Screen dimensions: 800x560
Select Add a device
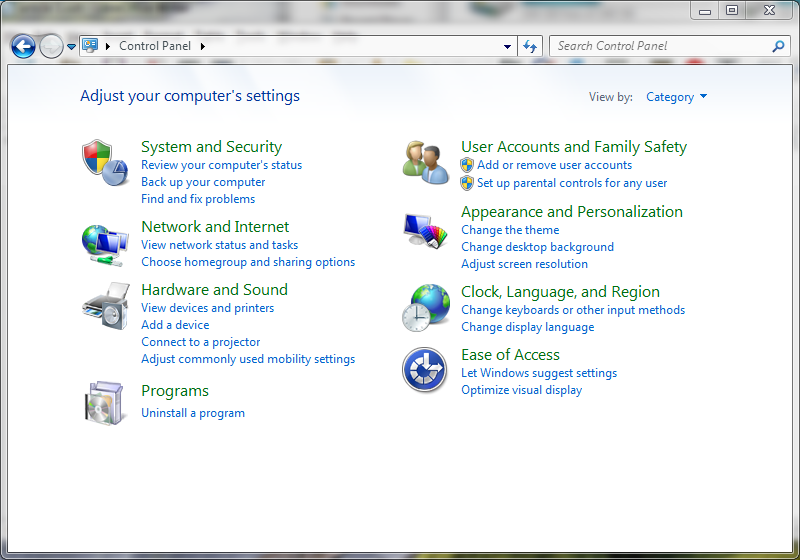coord(175,325)
